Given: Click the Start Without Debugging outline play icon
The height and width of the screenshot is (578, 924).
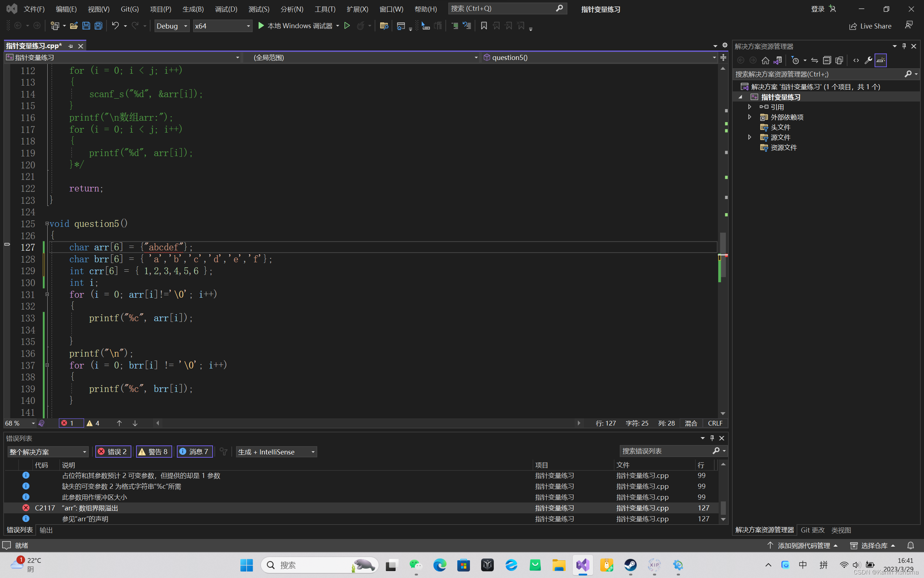Looking at the screenshot, I should pyautogui.click(x=347, y=26).
